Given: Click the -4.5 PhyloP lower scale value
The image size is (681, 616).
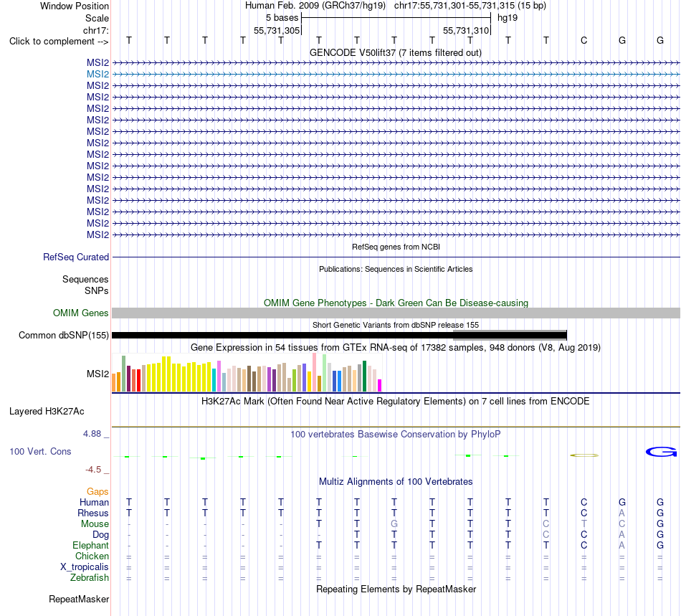Looking at the screenshot, I should (93, 470).
